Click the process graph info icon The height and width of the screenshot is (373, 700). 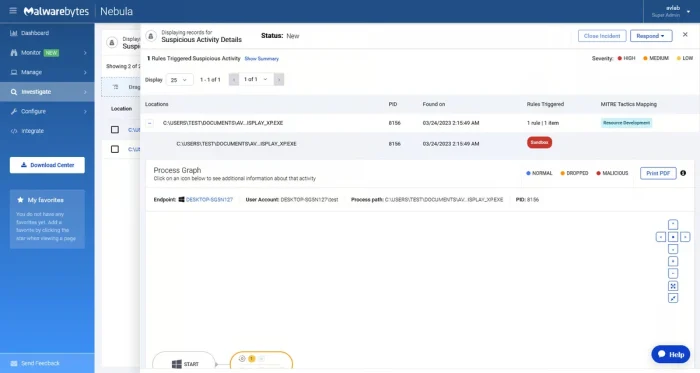[683, 173]
